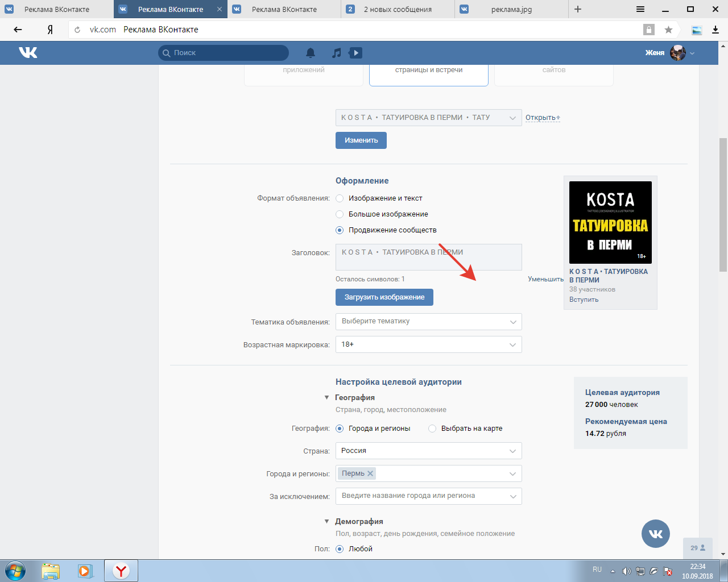Bookmark page with star icon

[668, 30]
